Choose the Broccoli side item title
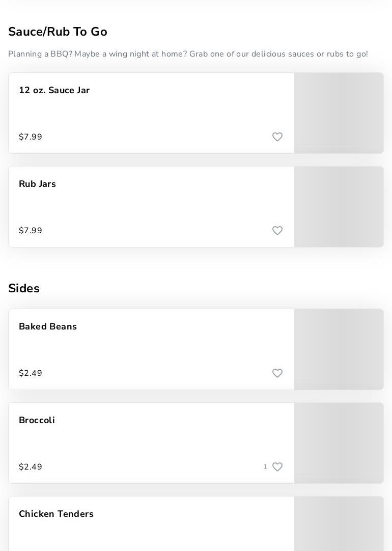Viewport: 392px width, 551px height. (37, 420)
